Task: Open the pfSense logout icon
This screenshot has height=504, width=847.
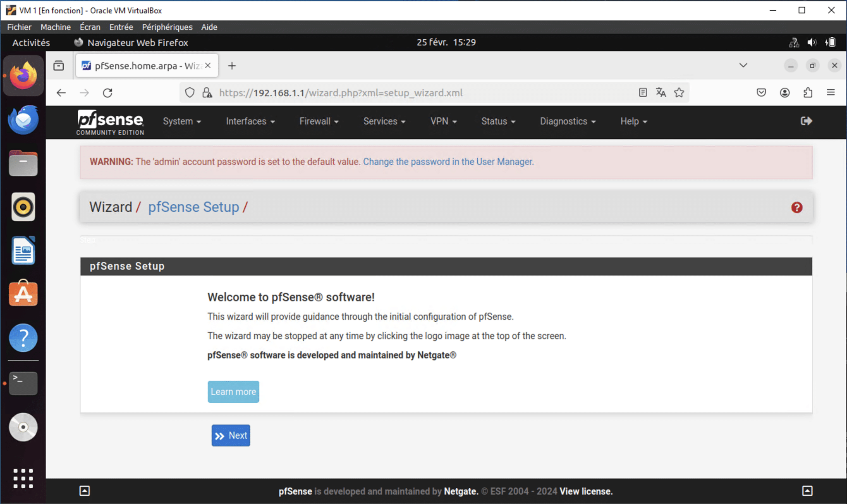Action: point(806,121)
